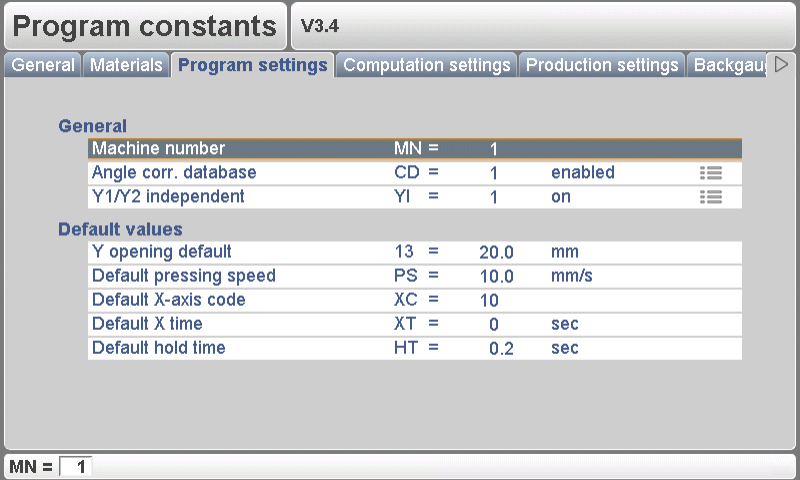Select Default pressing speed row

414,275
